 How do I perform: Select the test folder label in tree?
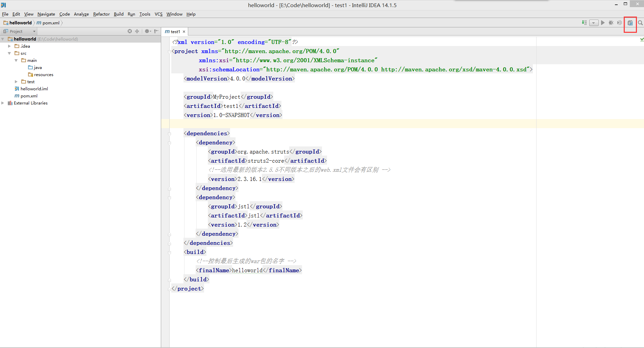tap(31, 82)
